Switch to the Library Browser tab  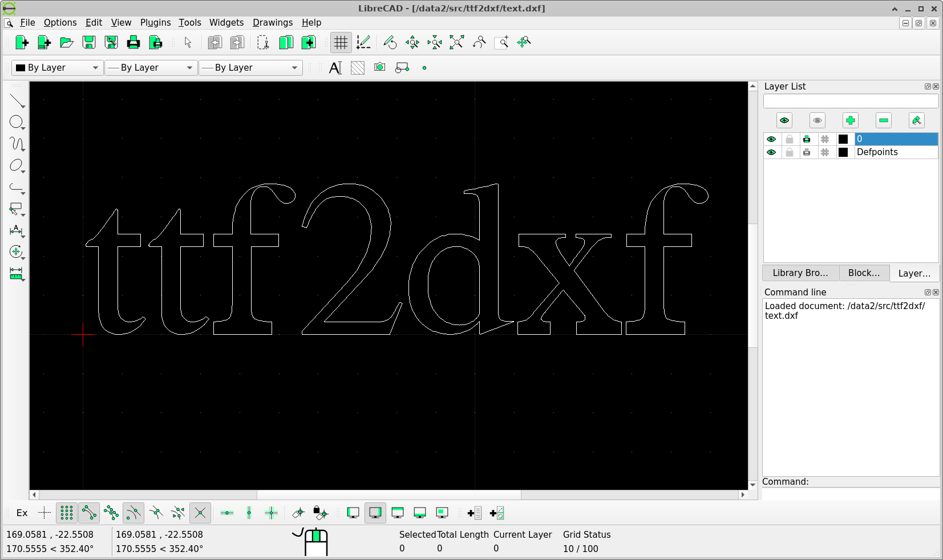click(x=800, y=273)
